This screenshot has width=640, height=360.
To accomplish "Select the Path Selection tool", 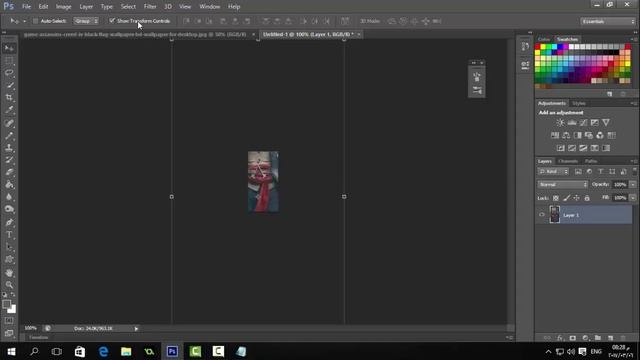I will coord(9,247).
